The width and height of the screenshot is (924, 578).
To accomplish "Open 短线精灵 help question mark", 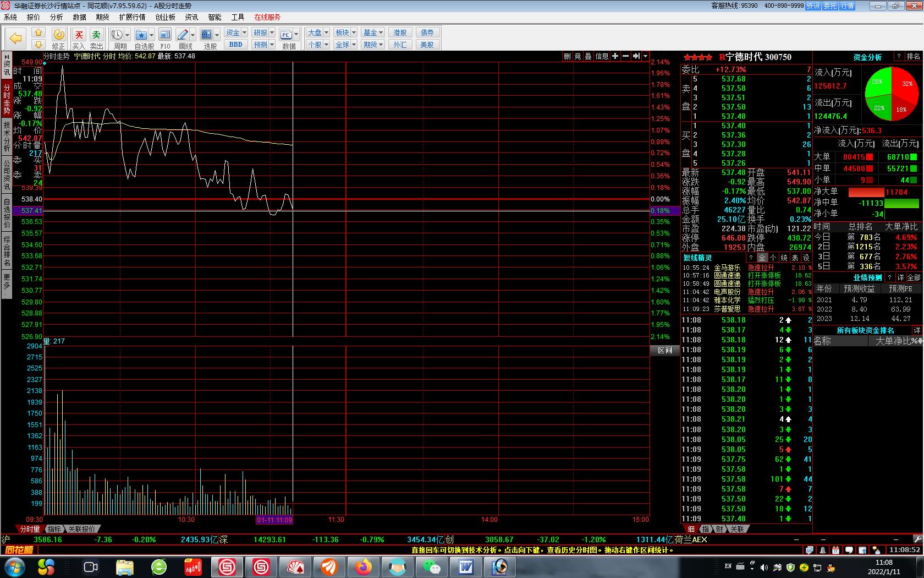I will pos(751,258).
